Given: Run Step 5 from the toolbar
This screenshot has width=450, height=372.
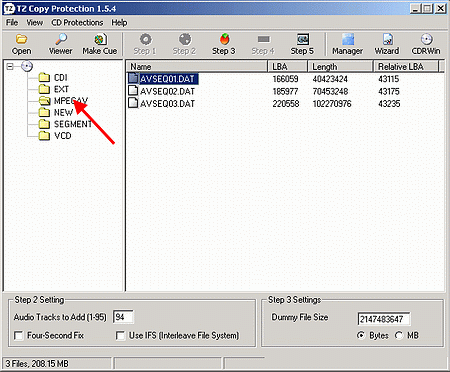Looking at the screenshot, I should (302, 44).
